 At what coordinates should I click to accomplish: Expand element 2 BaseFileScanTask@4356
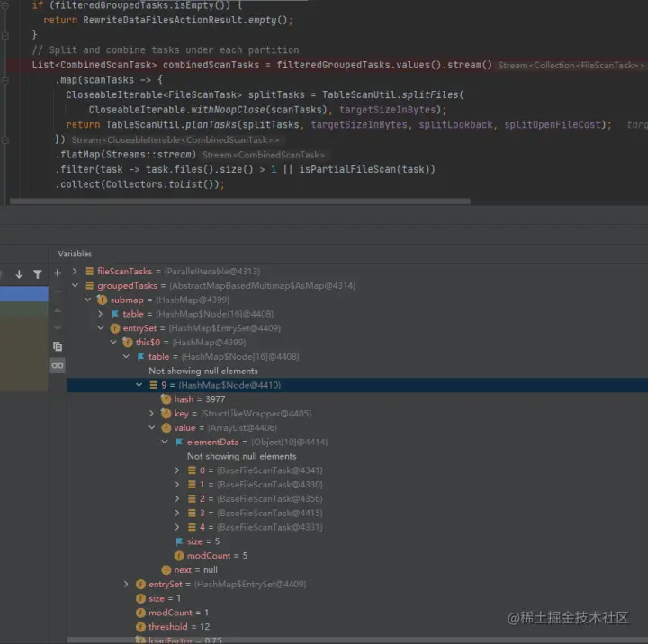coord(177,498)
